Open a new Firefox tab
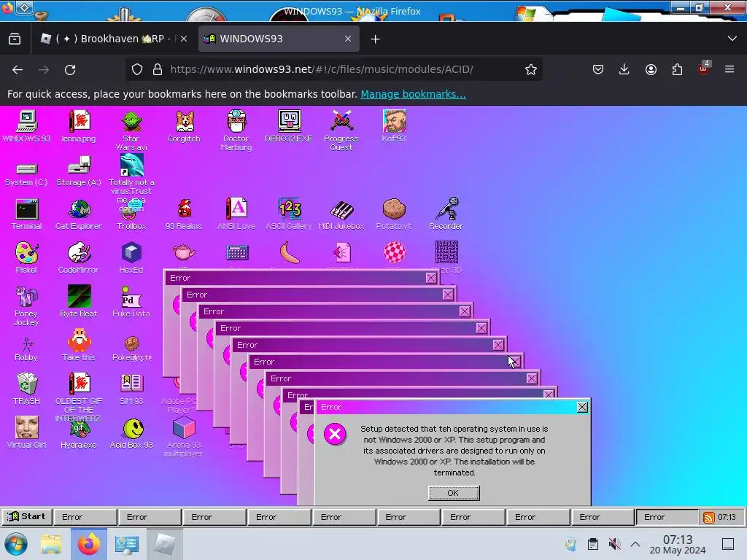Image resolution: width=747 pixels, height=560 pixels. (x=376, y=39)
